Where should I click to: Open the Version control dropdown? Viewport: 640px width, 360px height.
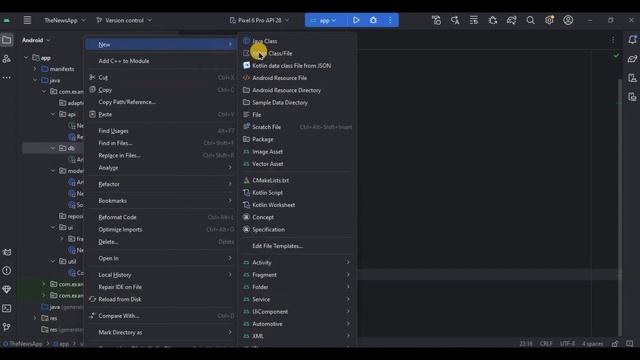(x=124, y=20)
